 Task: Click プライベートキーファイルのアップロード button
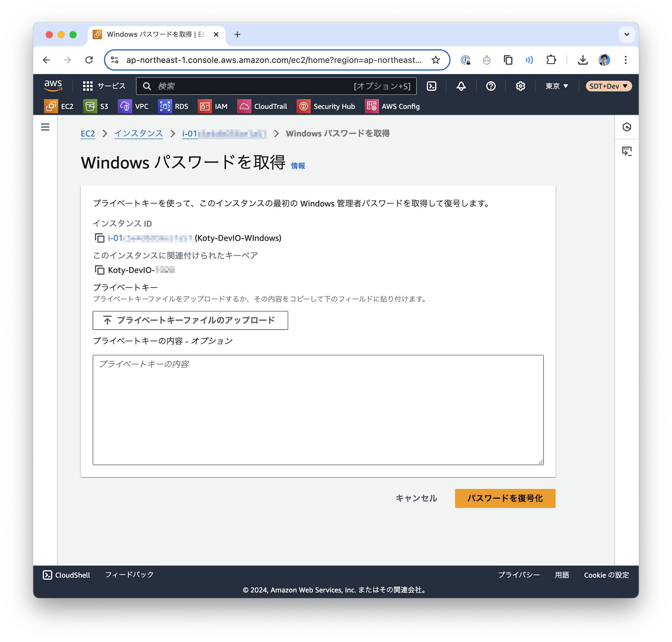point(190,320)
